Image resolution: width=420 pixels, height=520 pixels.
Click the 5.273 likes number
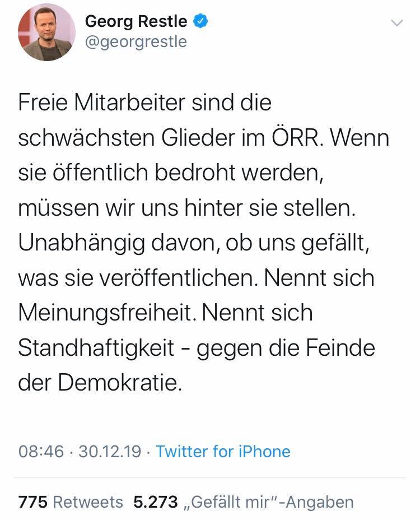[155, 502]
